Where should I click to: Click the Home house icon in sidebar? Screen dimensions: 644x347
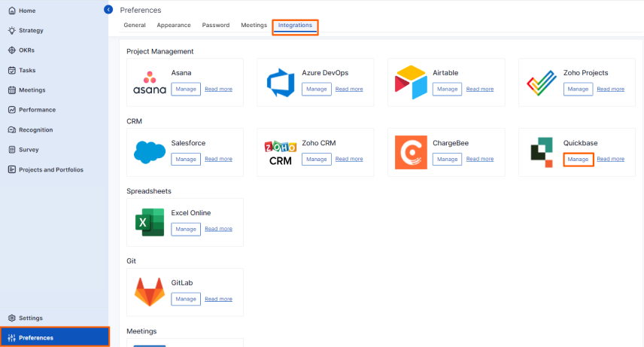12,11
